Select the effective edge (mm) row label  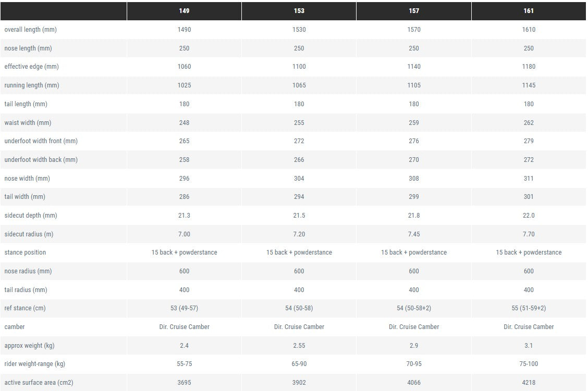tap(31, 67)
